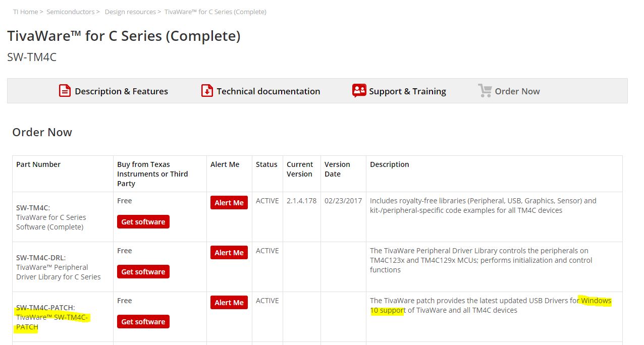Click current version value 2.1.4.178
Image resolution: width=644 pixels, height=345 pixels.
click(x=302, y=201)
